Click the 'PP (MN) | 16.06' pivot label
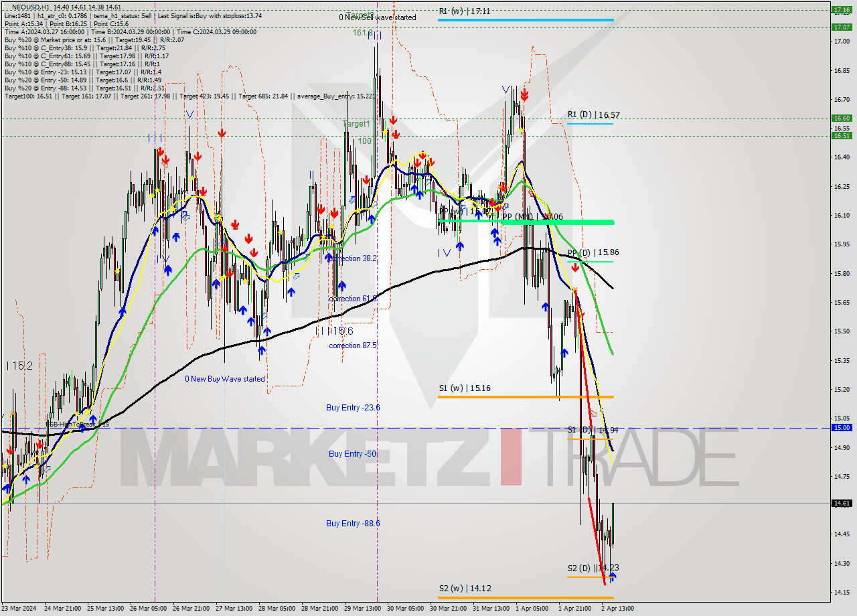The width and height of the screenshot is (857, 616). (x=532, y=217)
